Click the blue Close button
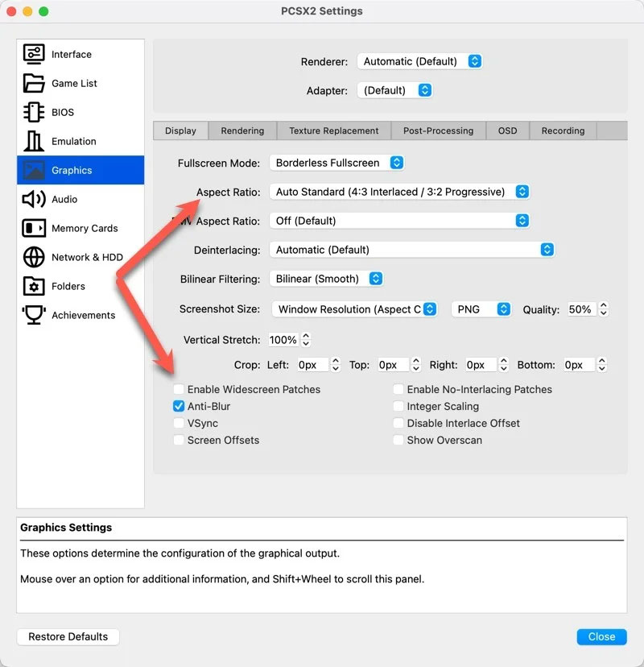The height and width of the screenshot is (667, 644). coord(601,636)
